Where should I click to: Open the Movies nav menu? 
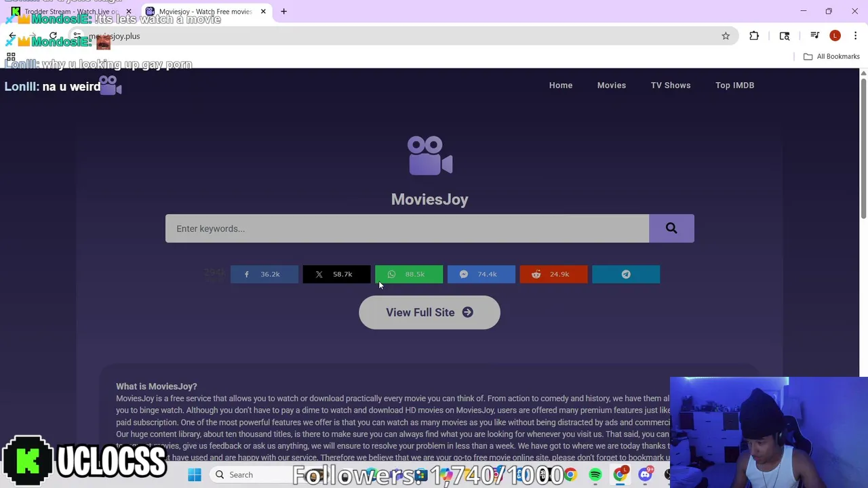pos(612,85)
